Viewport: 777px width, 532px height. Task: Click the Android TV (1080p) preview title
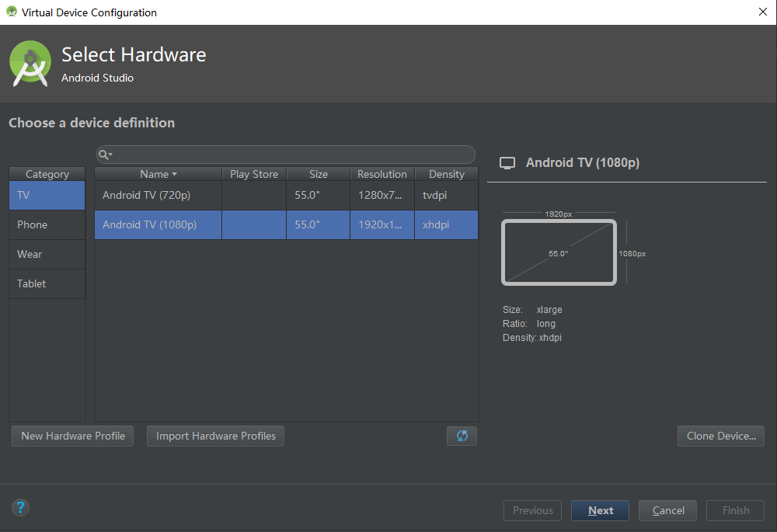583,163
